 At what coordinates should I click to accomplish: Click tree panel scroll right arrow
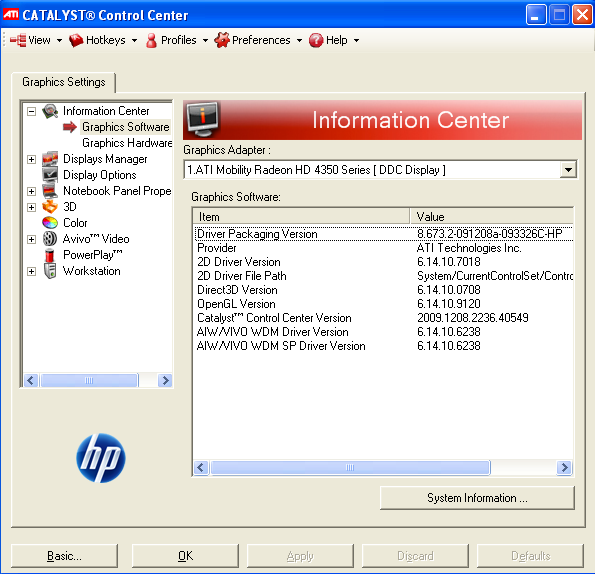(x=165, y=380)
